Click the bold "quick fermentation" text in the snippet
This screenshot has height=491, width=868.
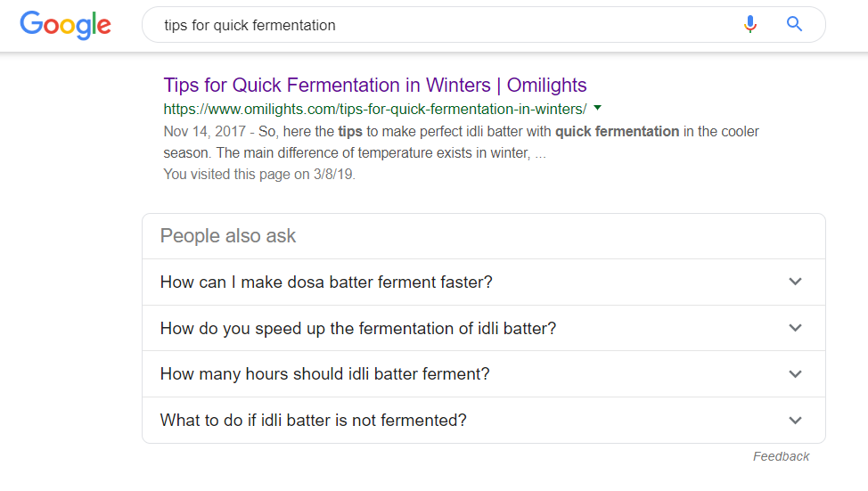(x=617, y=132)
